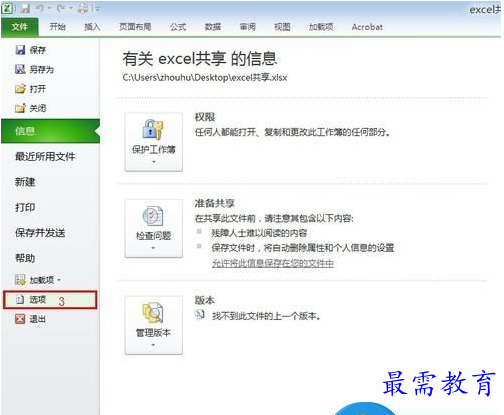This screenshot has width=504, height=415.
Task: Click the 关闭 folder icon in sidebar
Action: pos(20,108)
